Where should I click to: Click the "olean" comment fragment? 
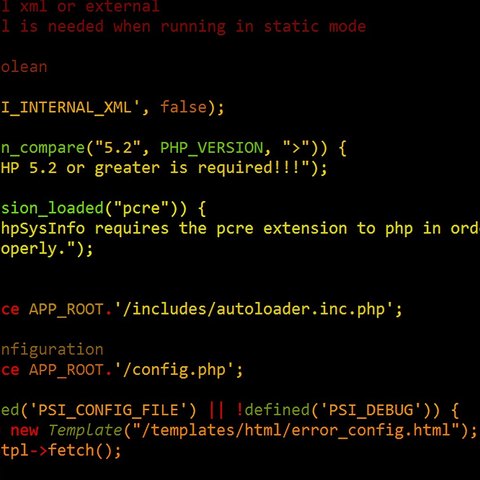[24, 67]
